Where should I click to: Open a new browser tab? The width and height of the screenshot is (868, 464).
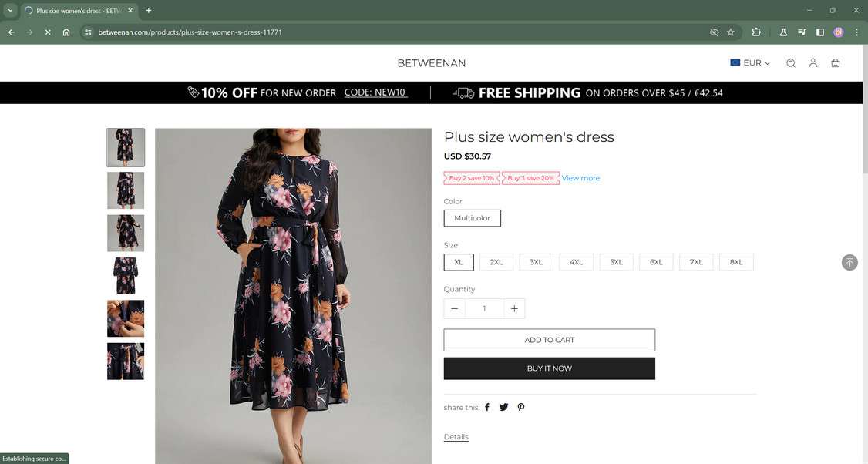point(149,11)
